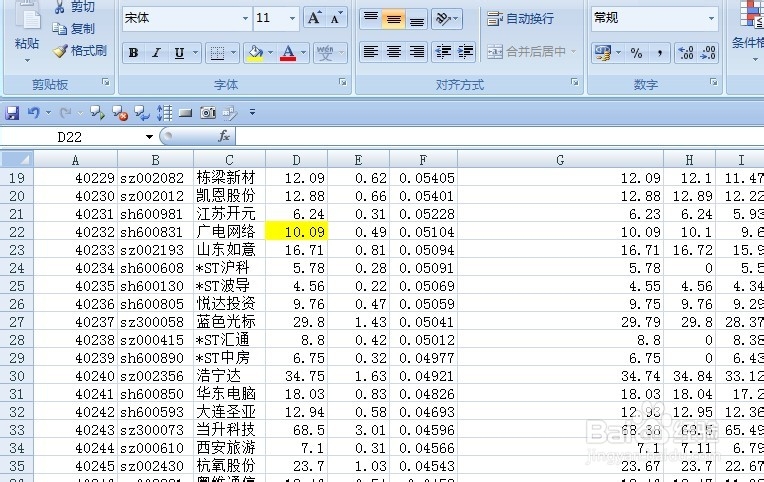Align text to the top of the cell

click(371, 19)
